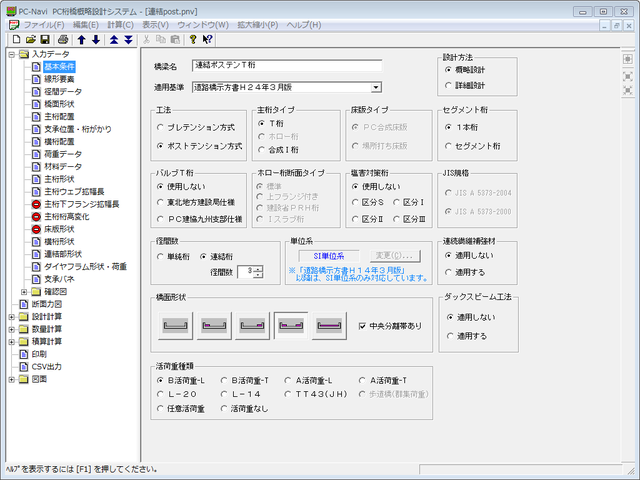This screenshot has height=480, width=640.
Task: Expand the 設計計算 tree node
Action: click(10, 315)
